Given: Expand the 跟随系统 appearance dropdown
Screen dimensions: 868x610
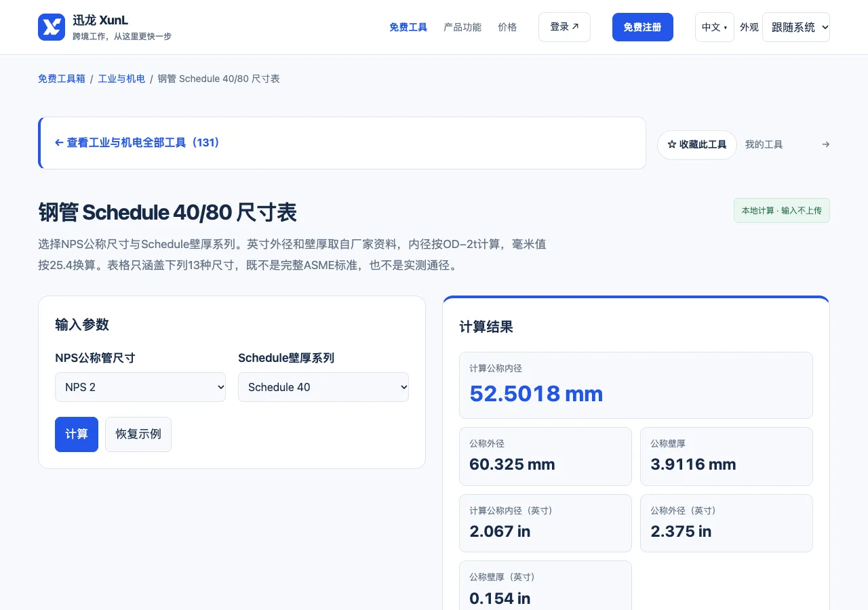Looking at the screenshot, I should (796, 27).
